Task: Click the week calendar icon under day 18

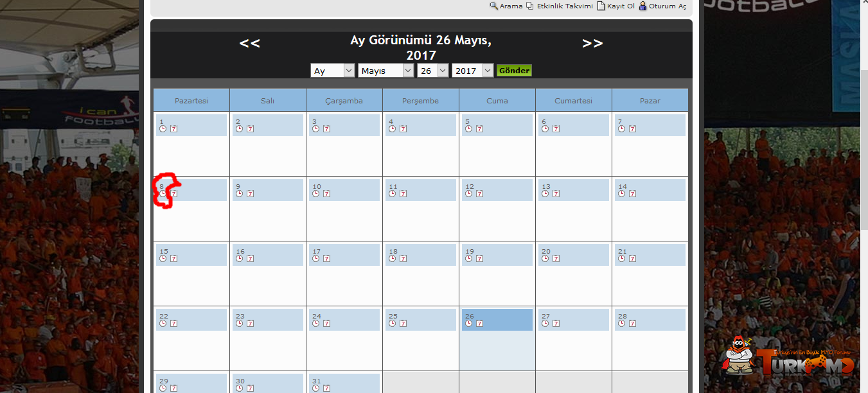Action: [403, 258]
